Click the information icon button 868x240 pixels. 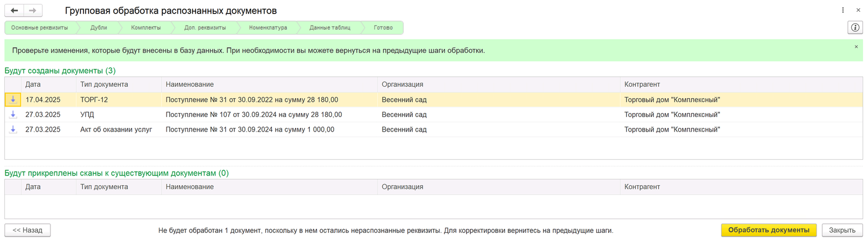[855, 28]
